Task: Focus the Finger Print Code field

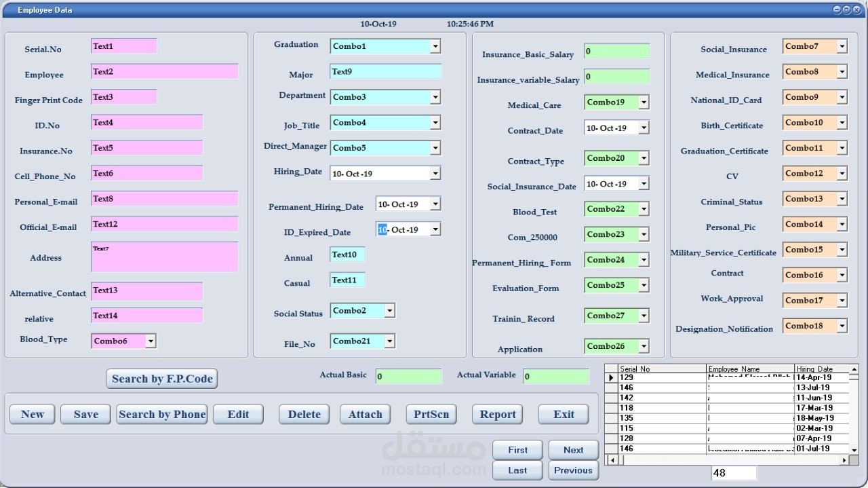Action: pyautogui.click(x=124, y=97)
